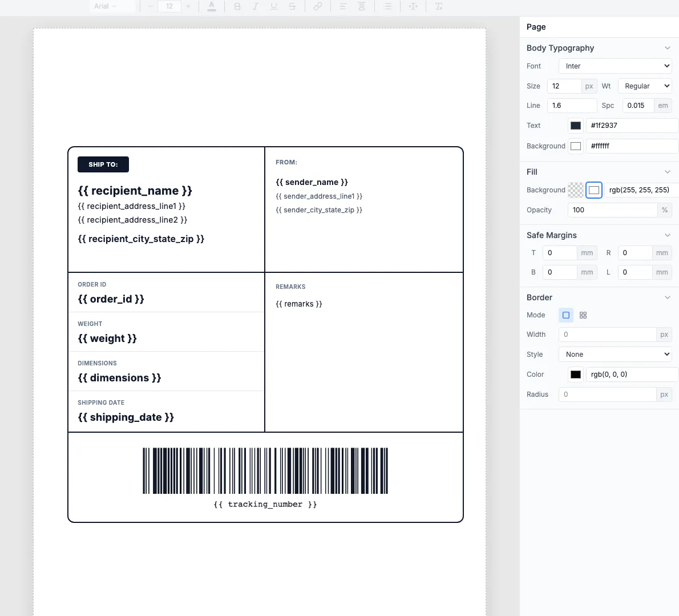The width and height of the screenshot is (679, 616).
Task: Click the border Width field
Action: 608,335
